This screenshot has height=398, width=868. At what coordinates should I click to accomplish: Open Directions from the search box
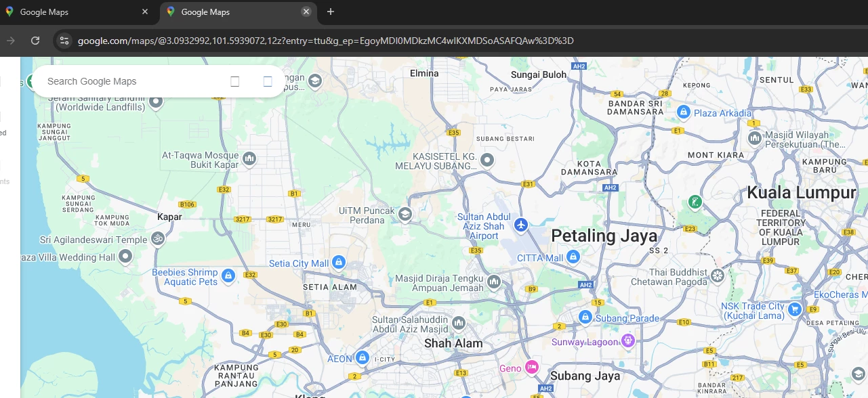point(268,81)
